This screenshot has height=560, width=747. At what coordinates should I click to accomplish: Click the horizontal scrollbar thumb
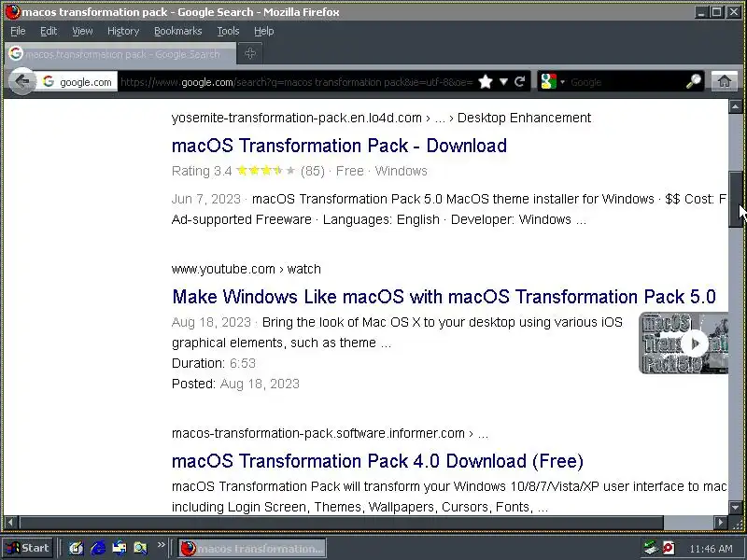click(x=341, y=523)
